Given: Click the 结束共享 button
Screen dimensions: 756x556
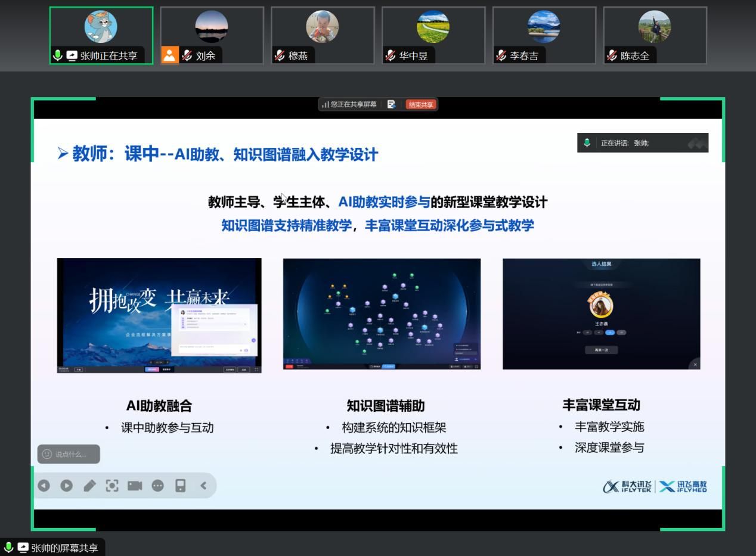Looking at the screenshot, I should point(421,105).
